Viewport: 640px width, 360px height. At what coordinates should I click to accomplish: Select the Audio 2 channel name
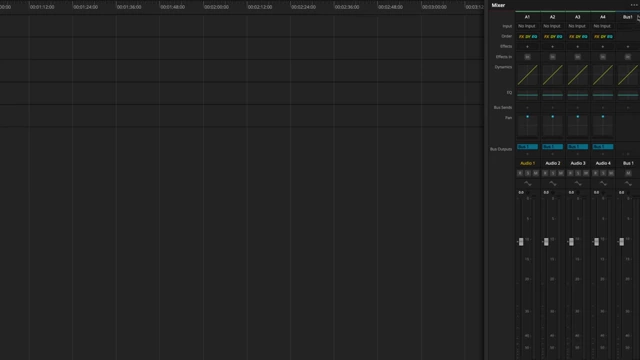pyautogui.click(x=553, y=163)
